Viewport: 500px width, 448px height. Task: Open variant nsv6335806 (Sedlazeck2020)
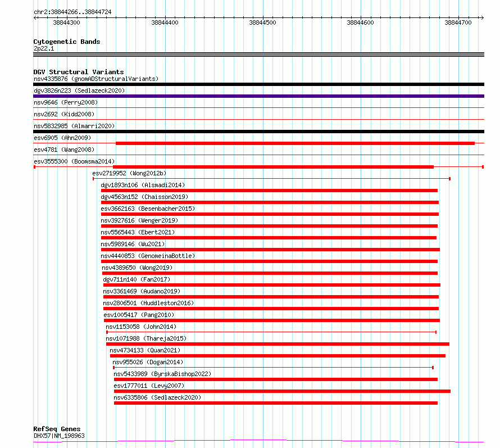[x=157, y=397]
